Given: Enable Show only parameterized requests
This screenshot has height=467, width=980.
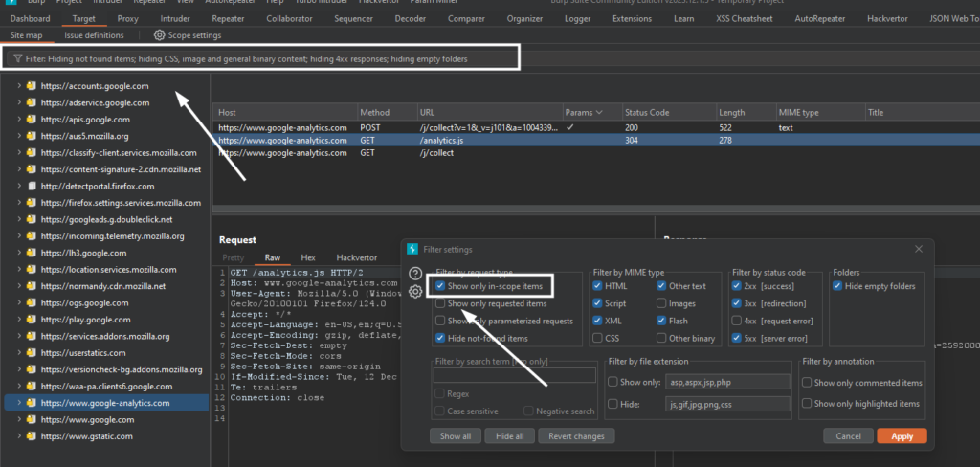Looking at the screenshot, I should (440, 321).
